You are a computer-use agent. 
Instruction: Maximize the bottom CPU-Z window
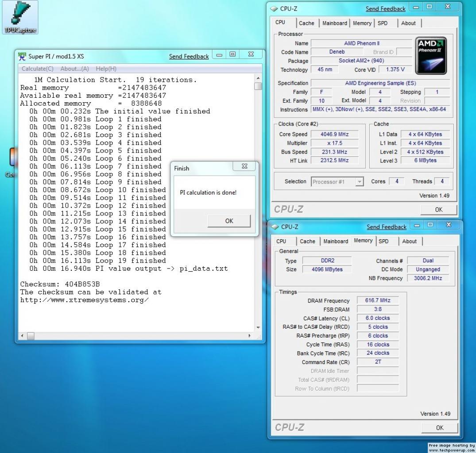[x=430, y=225]
